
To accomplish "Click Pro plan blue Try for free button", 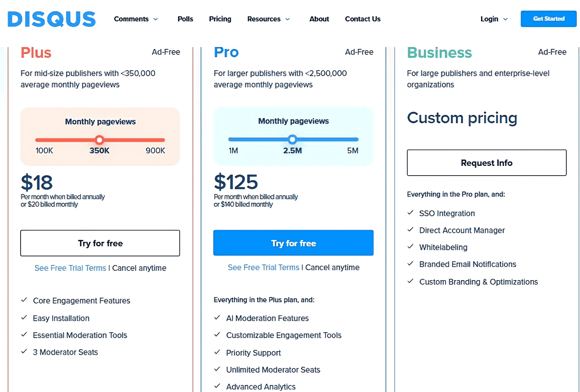I will tap(293, 243).
